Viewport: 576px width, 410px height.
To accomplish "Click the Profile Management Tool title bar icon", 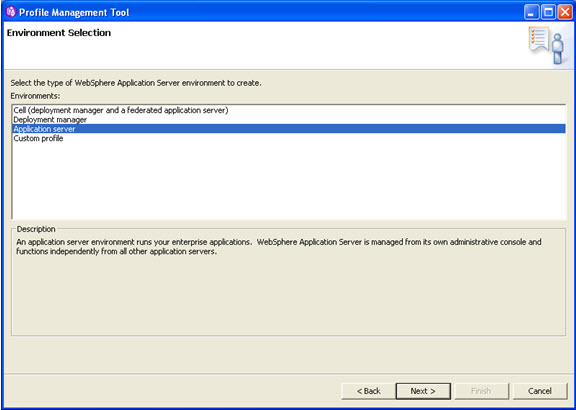I will (x=11, y=12).
